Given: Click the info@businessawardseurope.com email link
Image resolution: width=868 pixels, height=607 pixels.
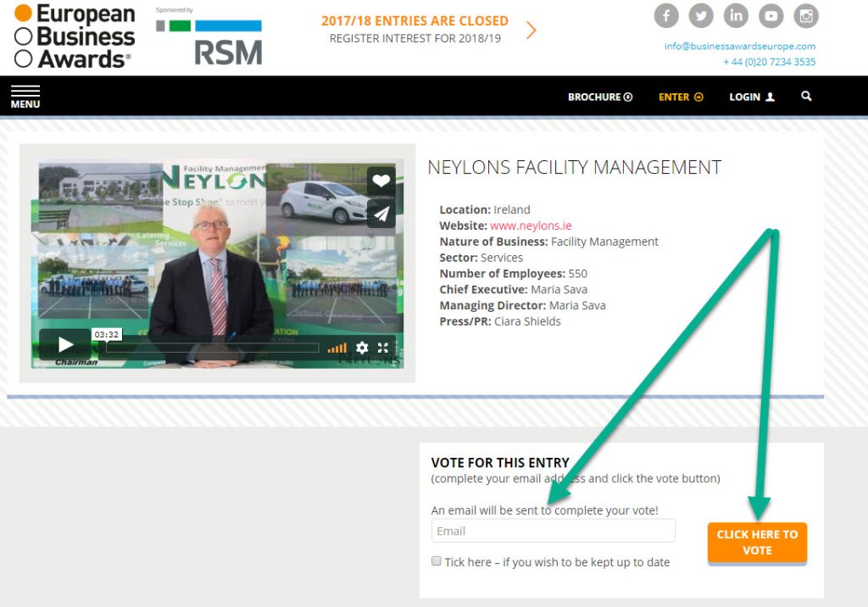Looking at the screenshot, I should pos(740,46).
